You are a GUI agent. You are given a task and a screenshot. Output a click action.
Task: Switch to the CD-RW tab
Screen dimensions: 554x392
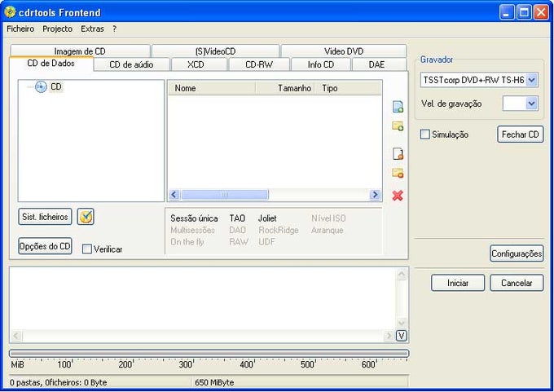(x=259, y=64)
